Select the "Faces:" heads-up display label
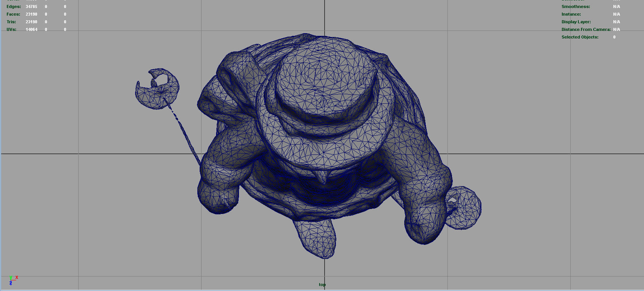 click(13, 14)
